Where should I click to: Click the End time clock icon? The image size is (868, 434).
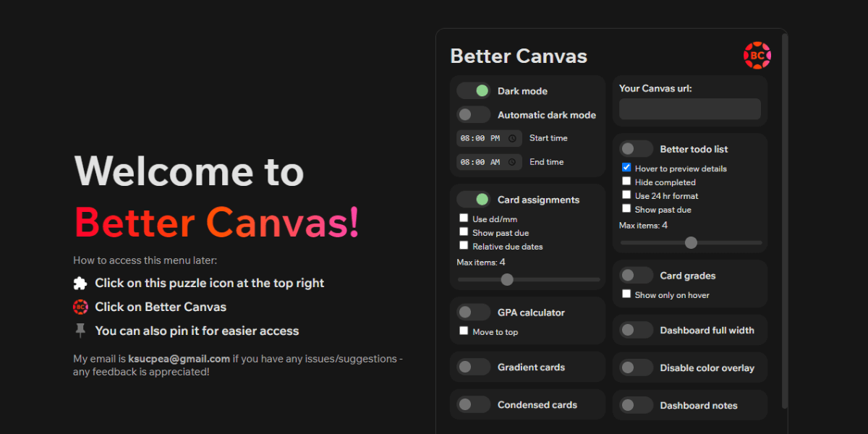point(512,162)
